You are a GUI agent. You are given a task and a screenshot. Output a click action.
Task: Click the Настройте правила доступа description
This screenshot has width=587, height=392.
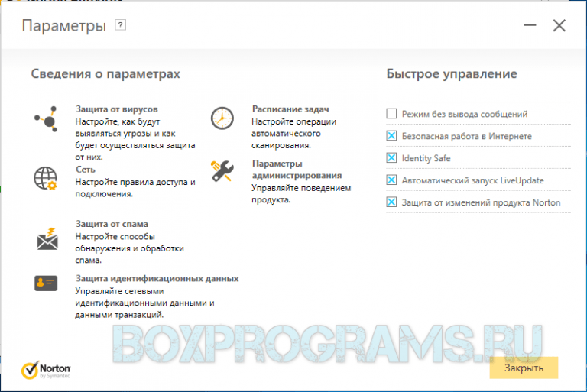tap(135, 187)
